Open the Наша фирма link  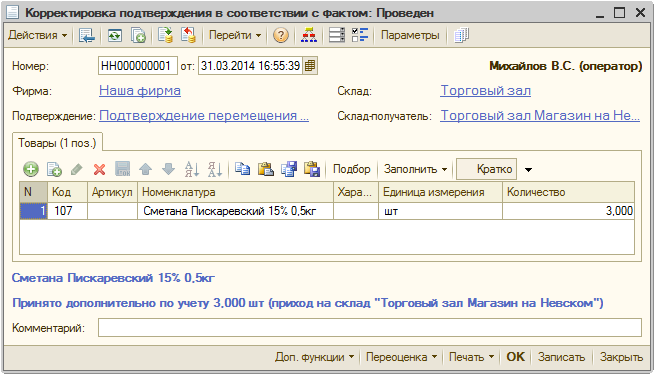tap(140, 90)
